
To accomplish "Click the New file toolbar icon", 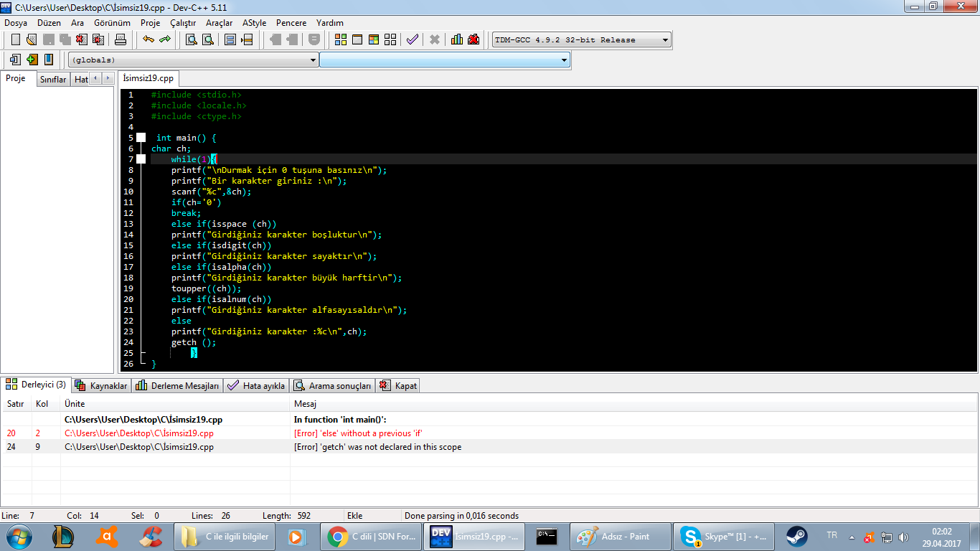I will tap(16, 39).
